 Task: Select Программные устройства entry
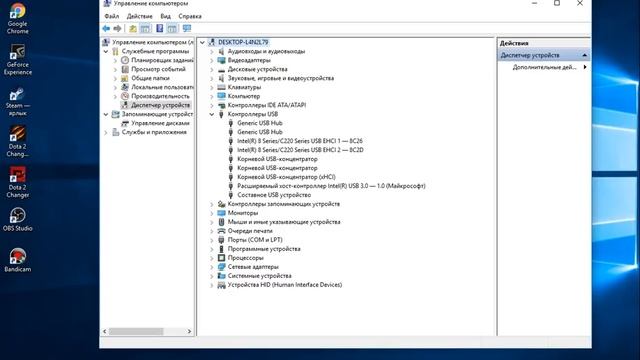click(x=264, y=249)
